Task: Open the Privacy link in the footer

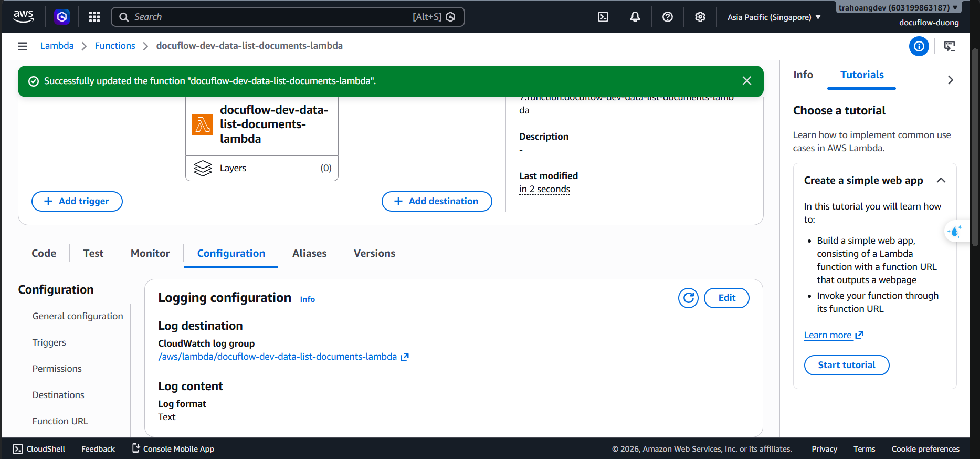Action: (824, 449)
